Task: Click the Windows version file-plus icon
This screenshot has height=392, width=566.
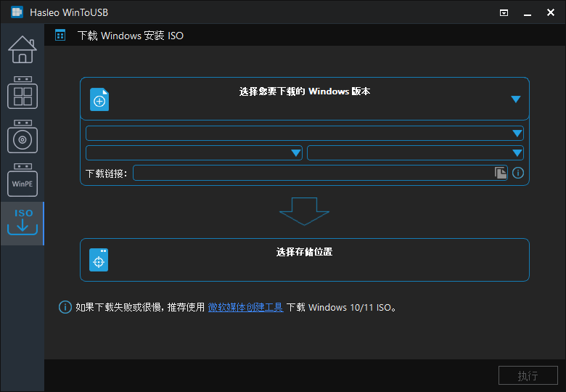Action: (x=99, y=99)
